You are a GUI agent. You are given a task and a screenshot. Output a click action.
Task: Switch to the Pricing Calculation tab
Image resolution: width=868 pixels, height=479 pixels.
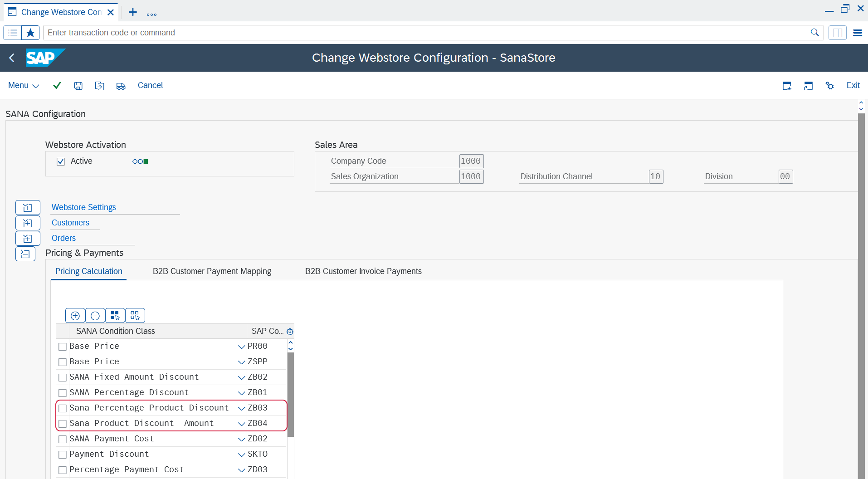[89, 271]
